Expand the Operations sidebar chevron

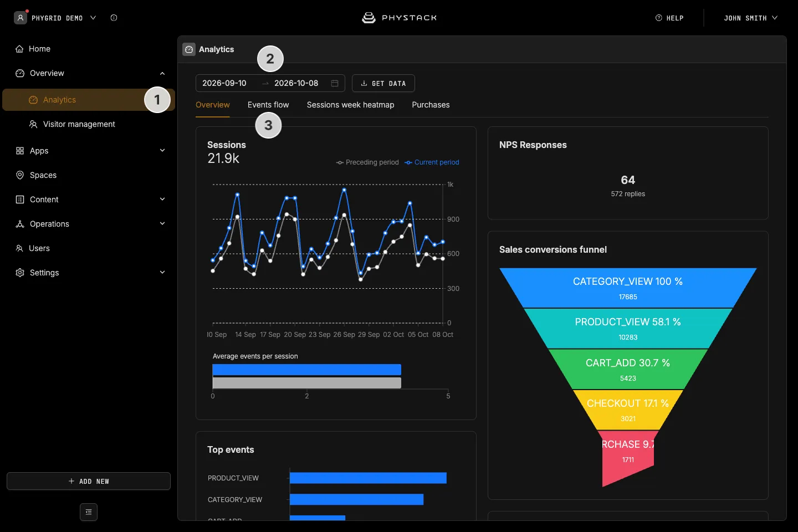coord(162,224)
